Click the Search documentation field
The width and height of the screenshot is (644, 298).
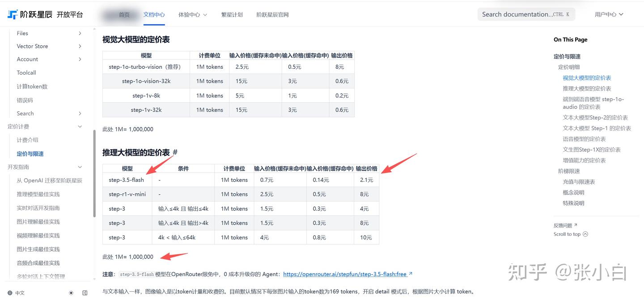pyautogui.click(x=526, y=14)
